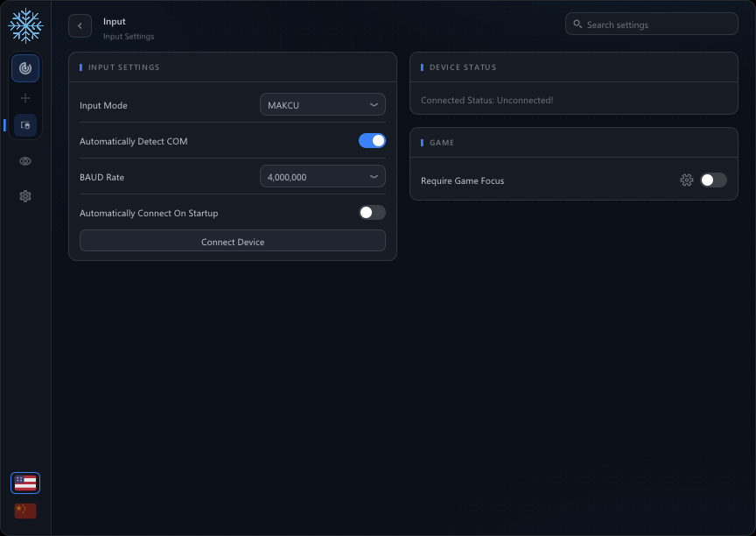
Task: Open the eye visuals section
Action: point(25,161)
